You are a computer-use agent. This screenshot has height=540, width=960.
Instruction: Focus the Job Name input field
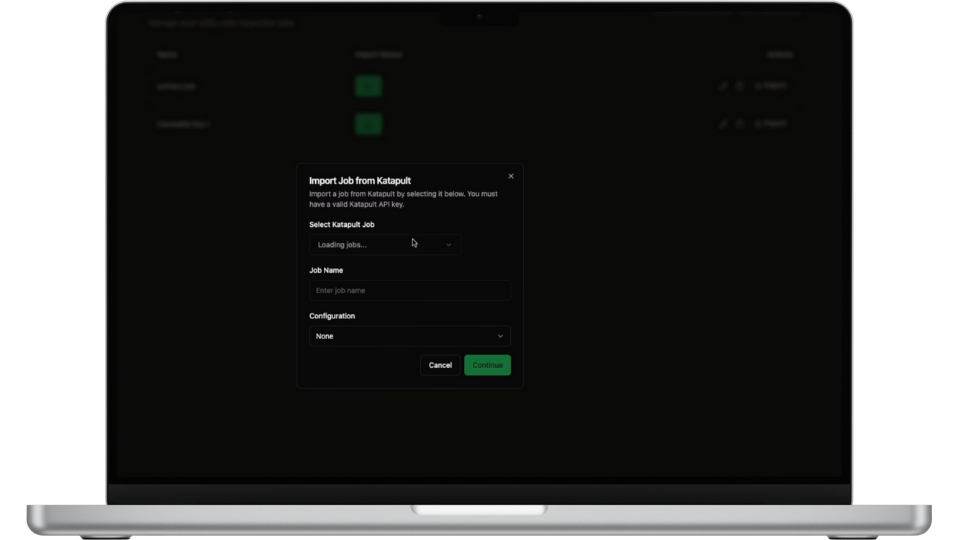pos(410,290)
